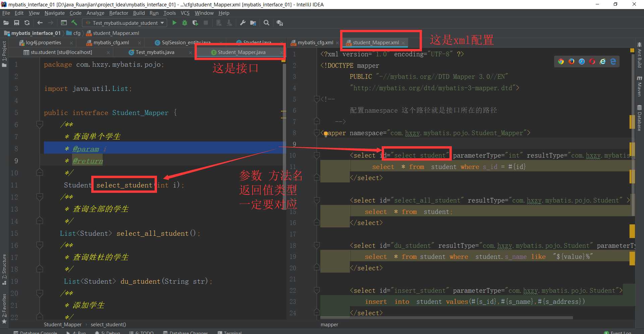Preview XML in Internet Explorer icon
644x334 pixels.
(603, 61)
